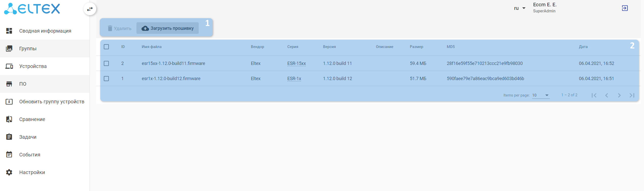The width and height of the screenshot is (644, 191).
Task: Click the Устройства devices icon
Action: [9, 66]
